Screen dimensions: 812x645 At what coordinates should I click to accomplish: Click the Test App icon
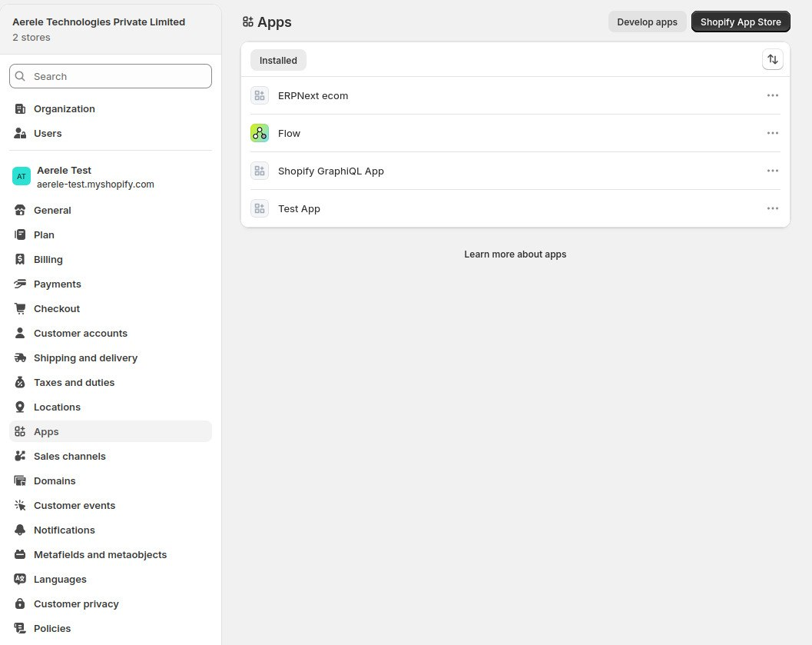(260, 208)
